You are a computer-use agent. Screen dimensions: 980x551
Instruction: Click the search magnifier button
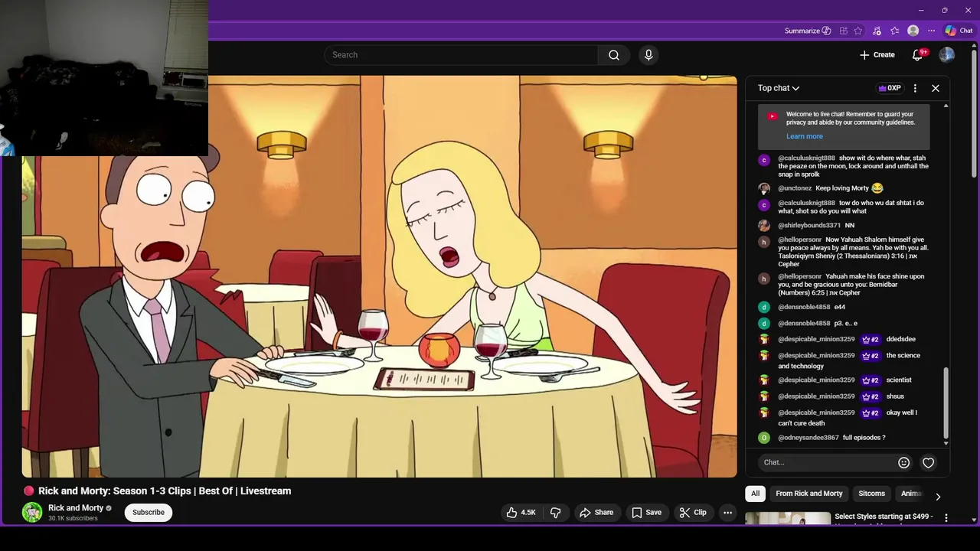pyautogui.click(x=613, y=55)
